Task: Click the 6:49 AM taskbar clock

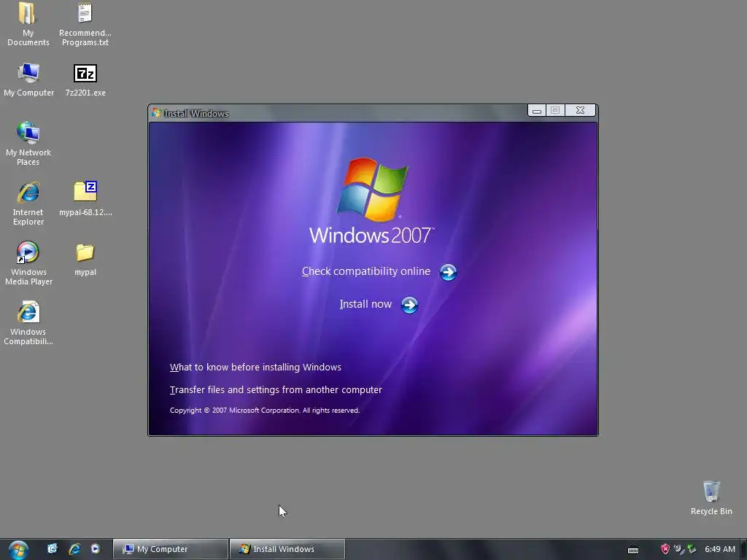Action: click(x=720, y=549)
